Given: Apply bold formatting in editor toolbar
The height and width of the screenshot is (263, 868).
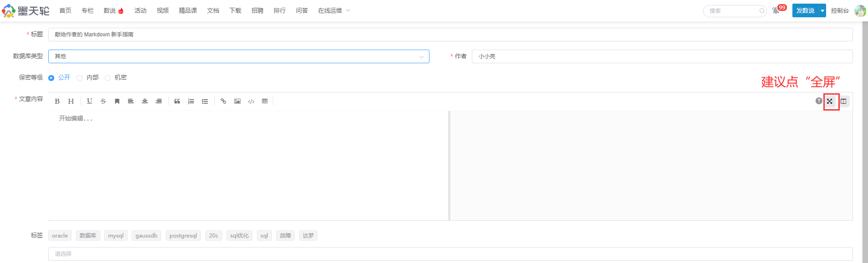Looking at the screenshot, I should 57,101.
